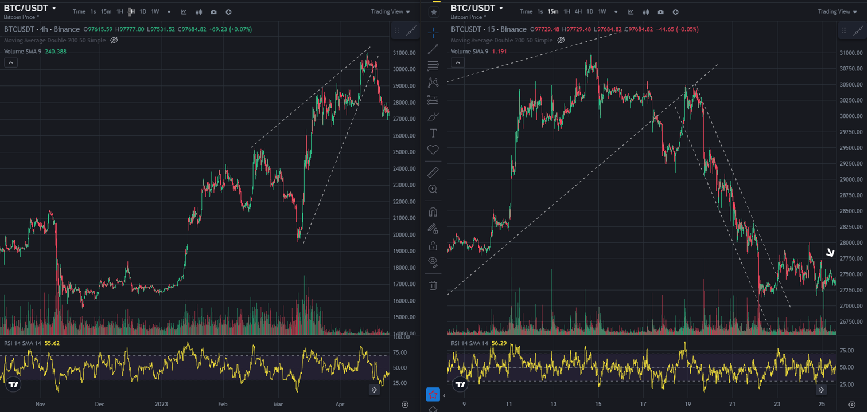Switch right chart to 1W interval
The image size is (868, 412).
(x=602, y=11)
